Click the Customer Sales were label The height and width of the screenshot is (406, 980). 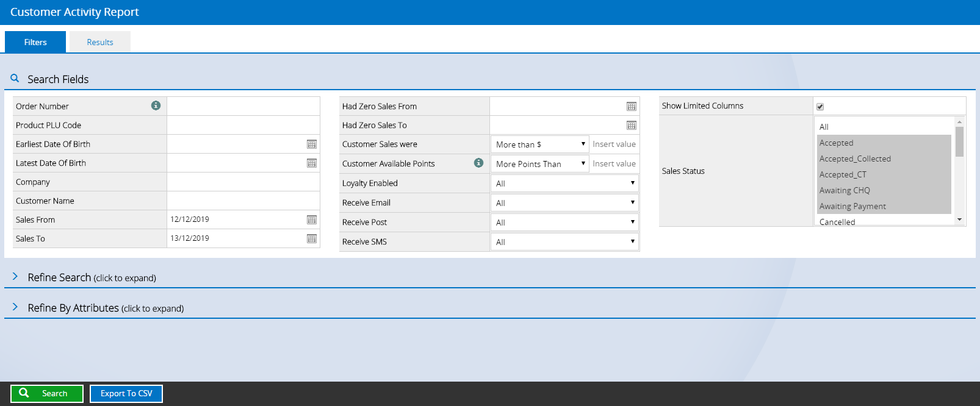coord(380,144)
